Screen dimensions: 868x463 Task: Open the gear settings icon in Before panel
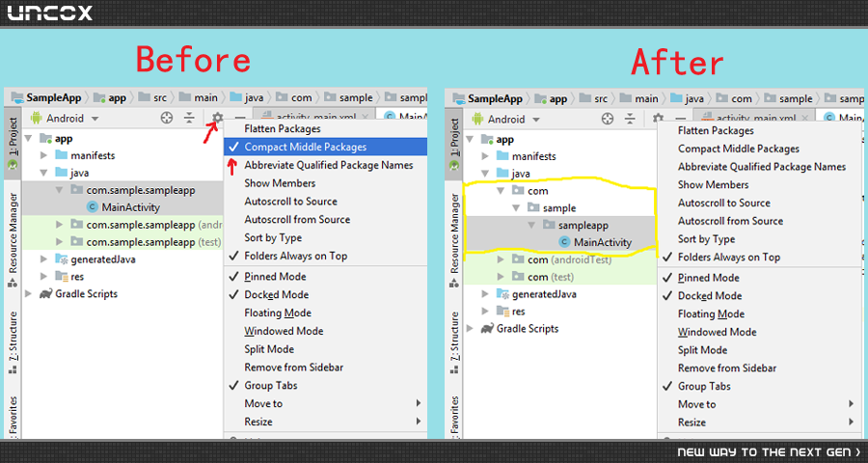click(218, 118)
